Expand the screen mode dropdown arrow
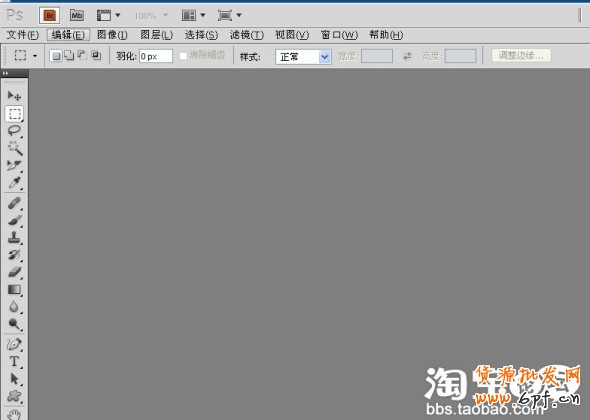Screen dimensions: 590x420 (x=239, y=15)
